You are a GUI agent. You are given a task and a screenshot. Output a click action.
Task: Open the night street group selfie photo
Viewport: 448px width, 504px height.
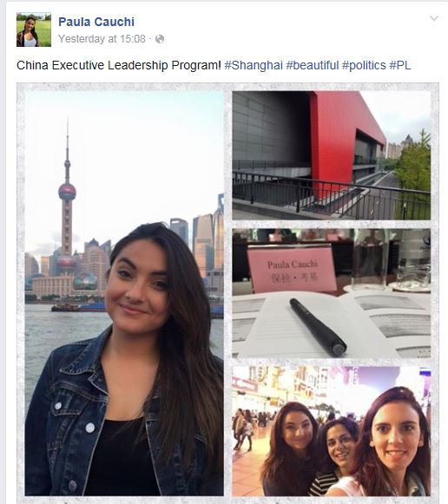click(332, 431)
